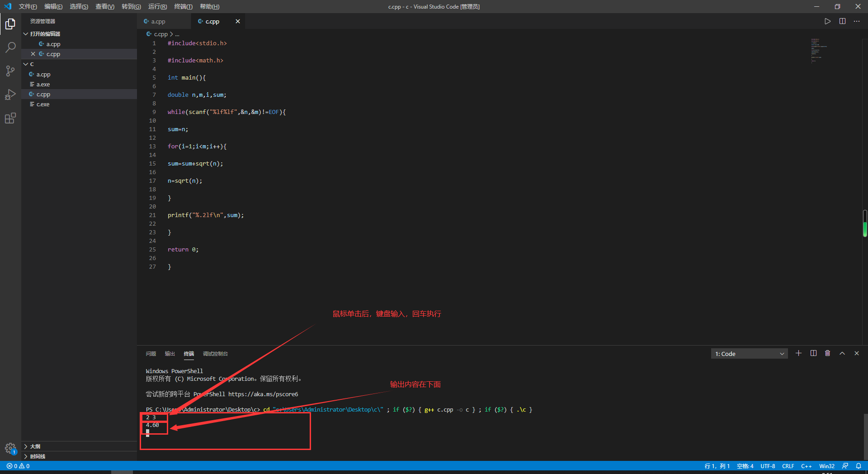Viewport: 868px width, 474px height.
Task: Click the VS Code logo in title bar
Action: coord(8,6)
